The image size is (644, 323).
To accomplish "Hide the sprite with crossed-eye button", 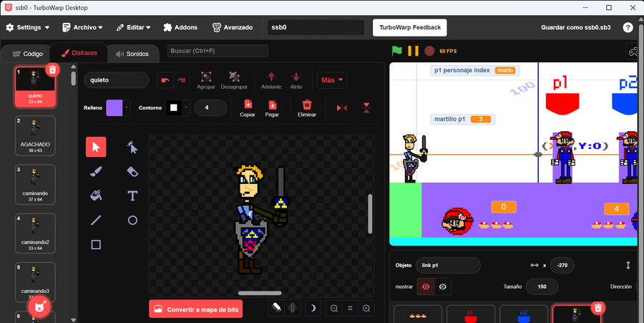I will point(443,286).
